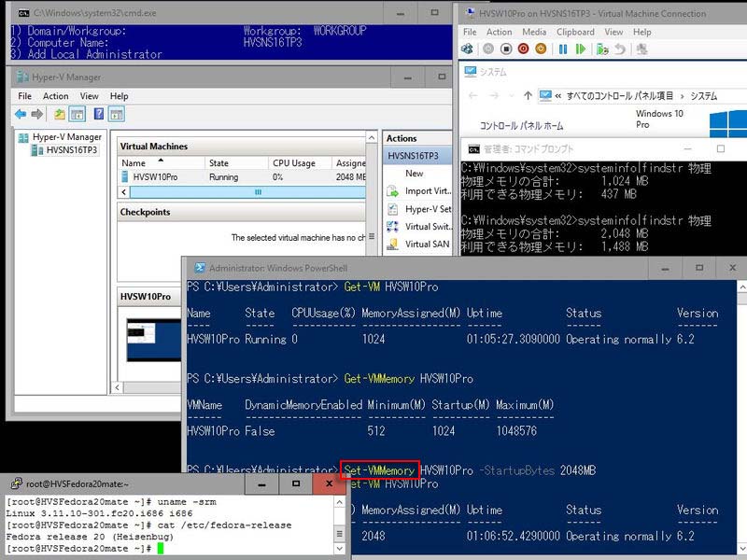The image size is (747, 560).
Task: Click Virtual Switch Manager icon in Actions
Action: pyautogui.click(x=392, y=227)
